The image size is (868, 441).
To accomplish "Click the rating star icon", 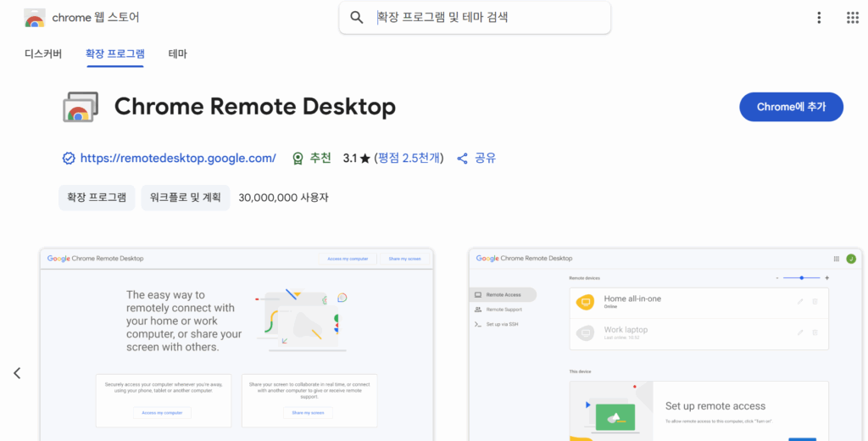I will 364,159.
